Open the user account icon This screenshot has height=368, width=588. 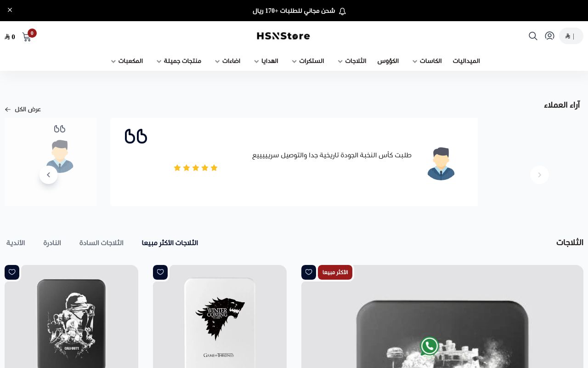[x=549, y=36]
